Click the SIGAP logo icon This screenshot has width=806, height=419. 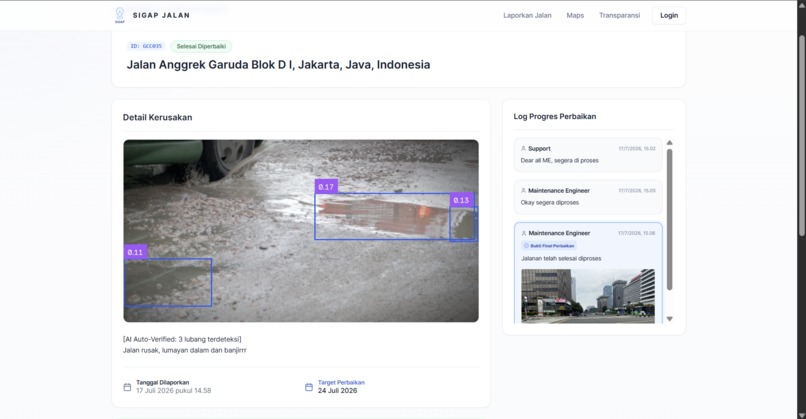point(119,15)
